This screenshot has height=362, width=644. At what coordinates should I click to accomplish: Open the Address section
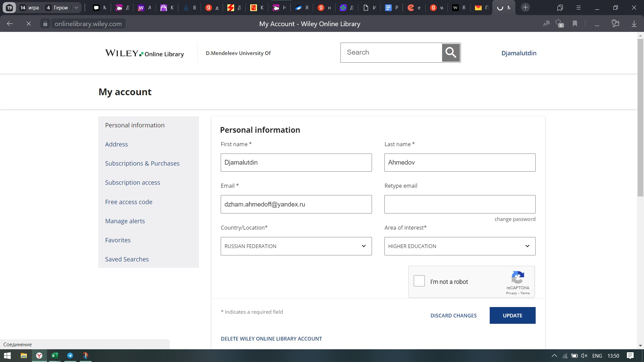click(116, 144)
